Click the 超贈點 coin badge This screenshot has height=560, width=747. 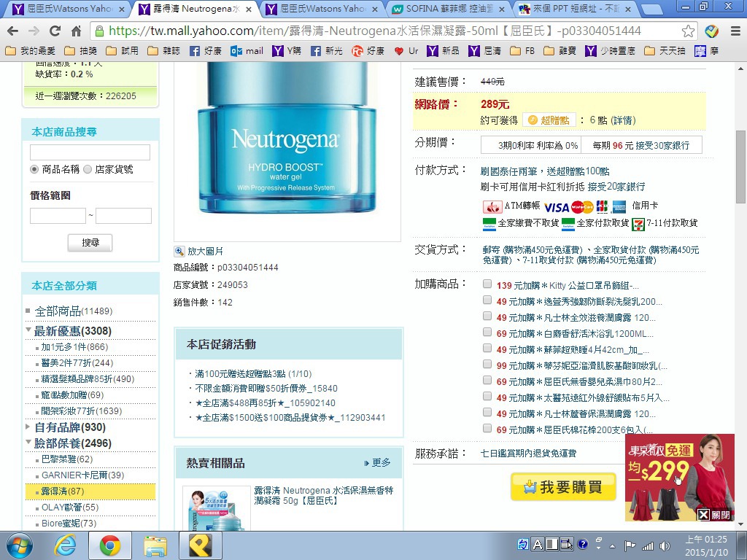(x=549, y=120)
